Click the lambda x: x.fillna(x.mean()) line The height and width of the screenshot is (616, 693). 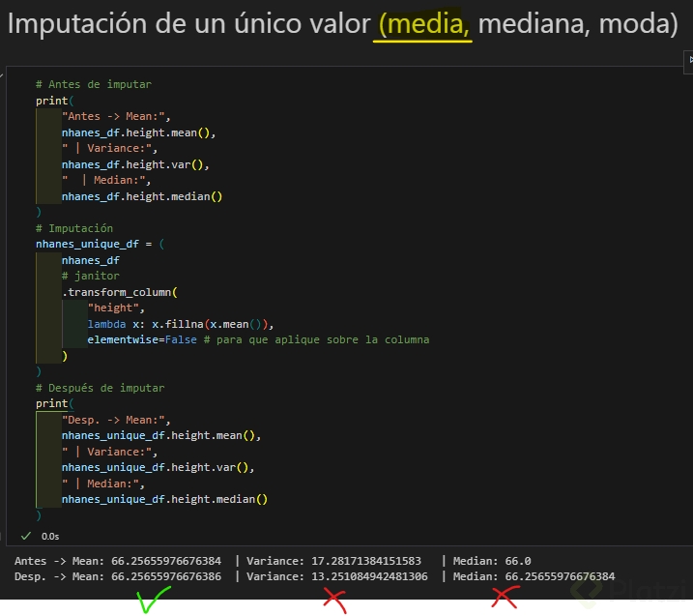(181, 324)
